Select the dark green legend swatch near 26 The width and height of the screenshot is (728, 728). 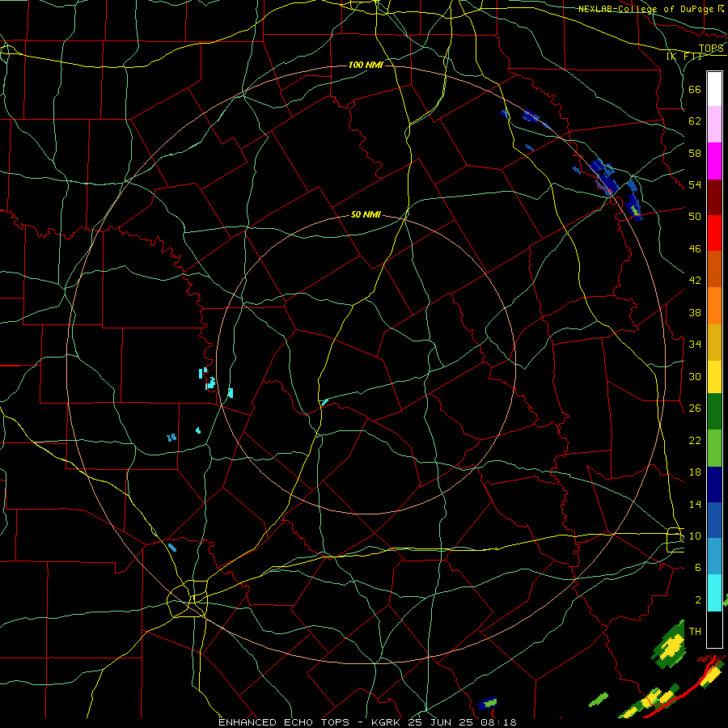point(714,412)
